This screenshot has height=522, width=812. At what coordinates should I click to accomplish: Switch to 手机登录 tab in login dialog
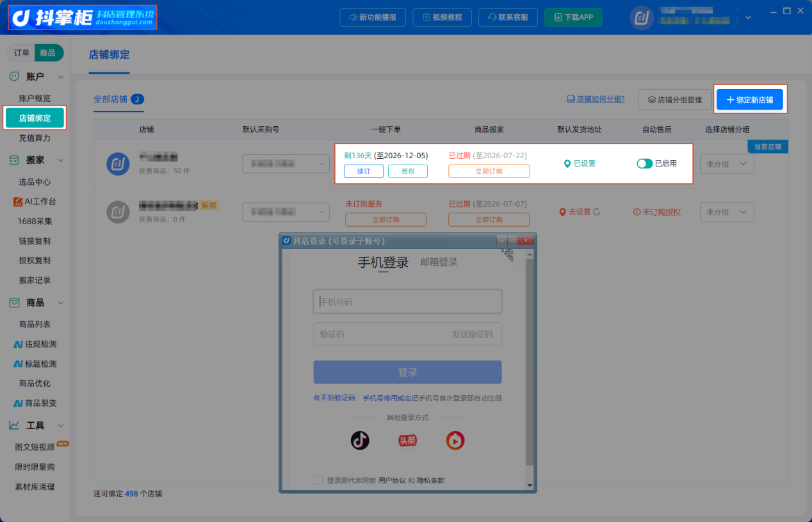pyautogui.click(x=383, y=263)
